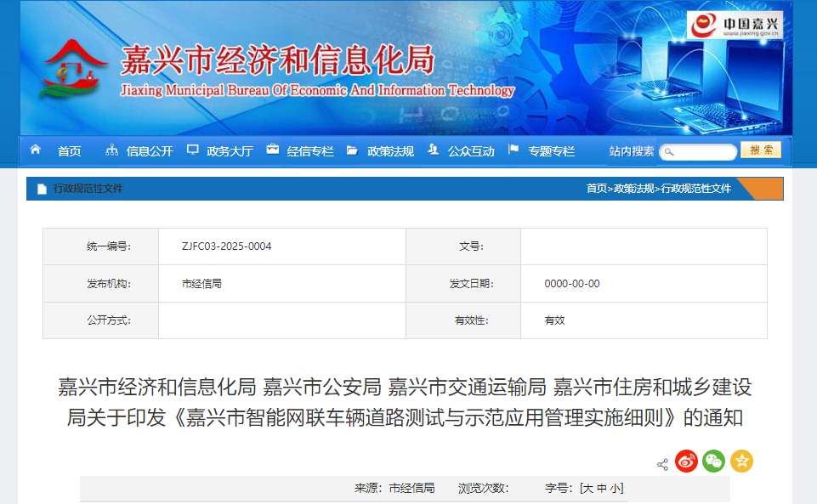Click the 政务大厅 monitor icon
817x504 pixels.
coord(193,150)
